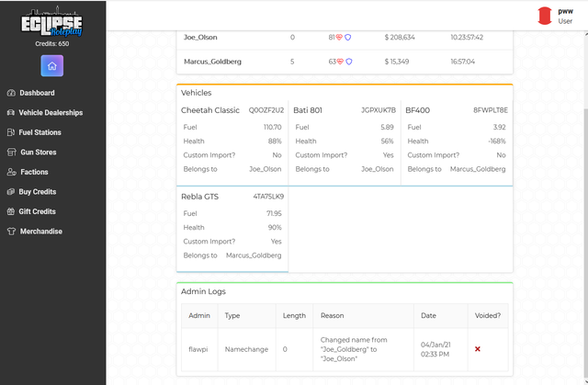
Task: Click plate number JGPXUK7B
Action: tap(379, 110)
